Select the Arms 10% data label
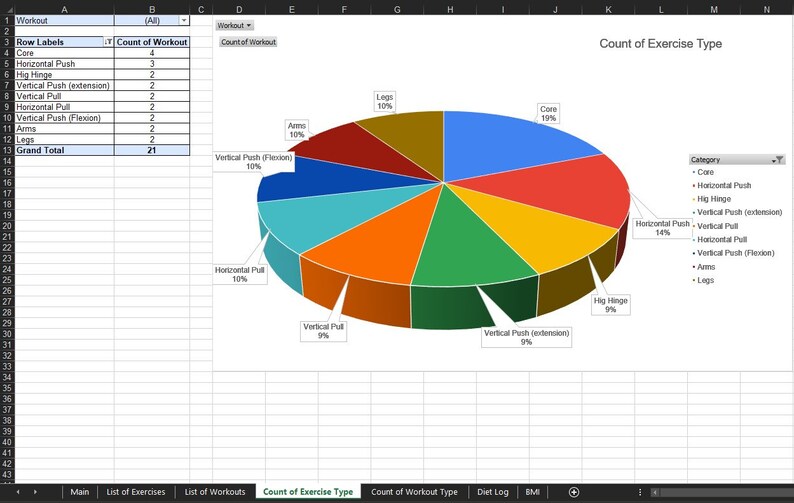Viewport: 794px width, 503px height. coord(297,130)
